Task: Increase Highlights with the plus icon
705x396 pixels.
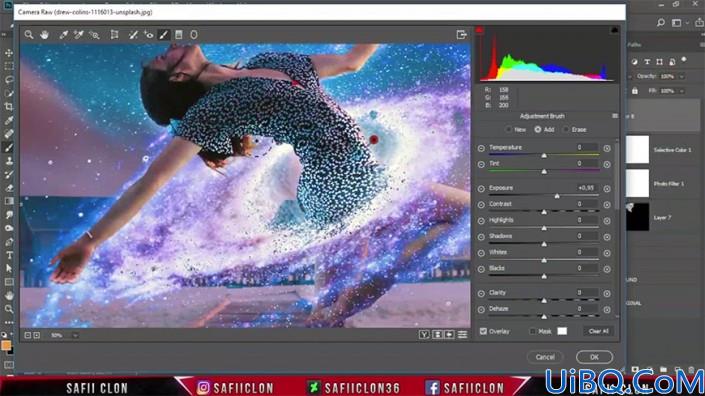Action: coord(607,221)
